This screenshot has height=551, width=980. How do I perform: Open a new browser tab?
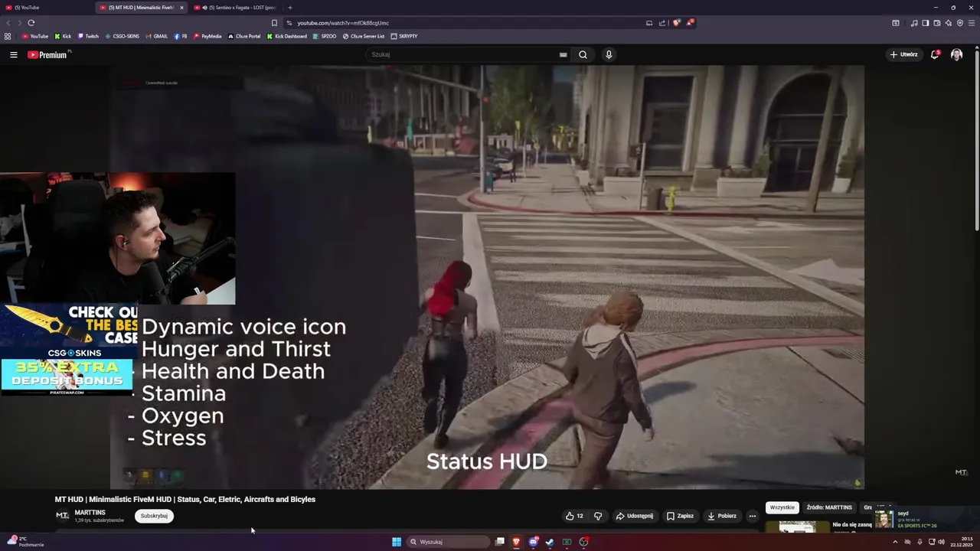coord(289,8)
